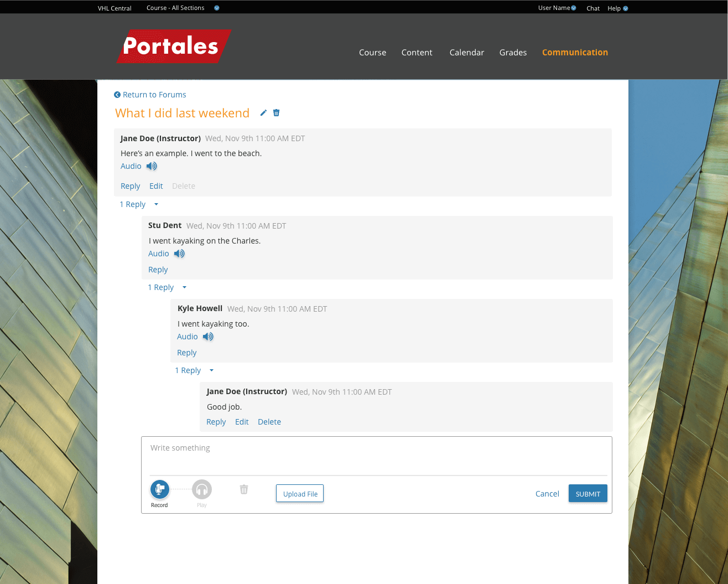Click the greyed Delete on Jane Doe's beach post

(184, 186)
